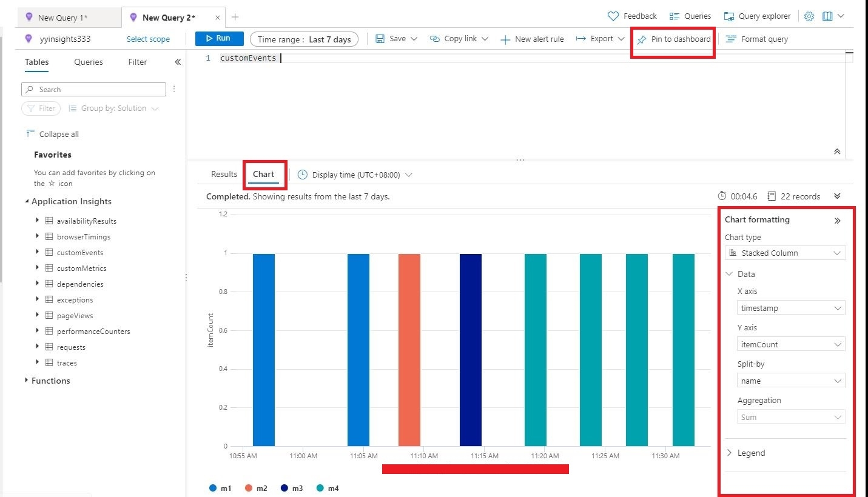Open the documentation book icon
This screenshot has height=497, width=868.
[x=827, y=16]
